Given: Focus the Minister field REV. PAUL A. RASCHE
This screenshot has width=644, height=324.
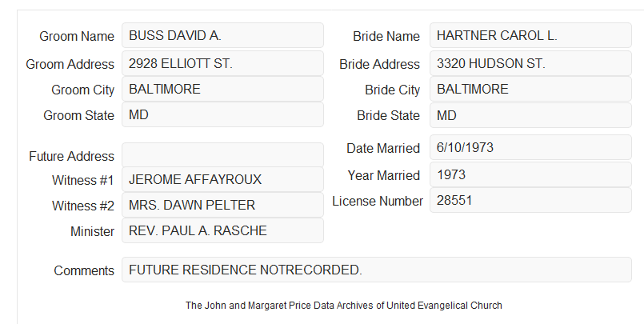Looking at the screenshot, I should point(222,230).
